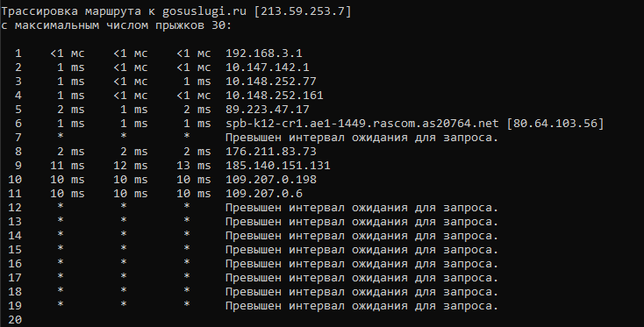Click the hop 5 address 89.223.47.17
This screenshot has height=327, width=644.
point(268,110)
